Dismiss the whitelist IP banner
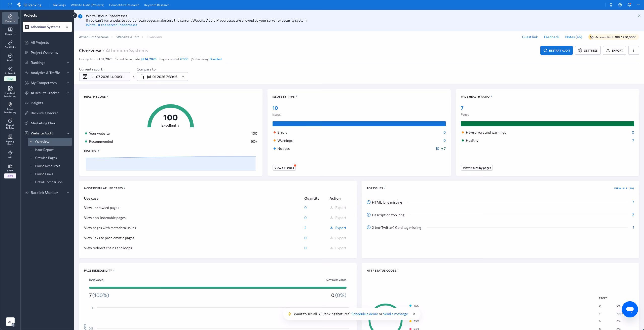644x330 pixels. pyautogui.click(x=639, y=16)
